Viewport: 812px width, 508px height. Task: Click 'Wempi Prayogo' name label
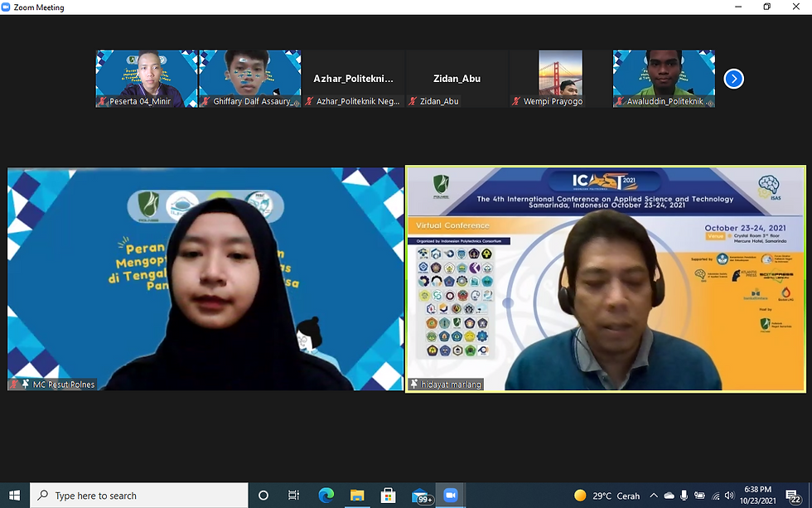pos(553,101)
